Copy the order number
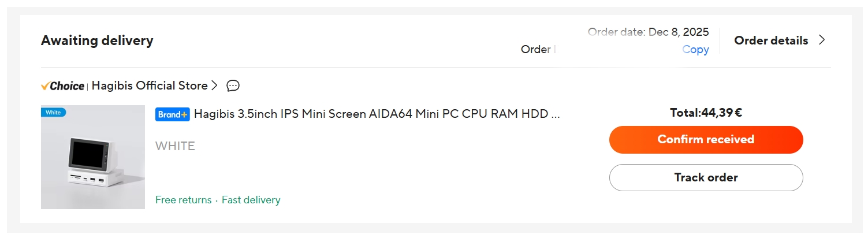 695,50
